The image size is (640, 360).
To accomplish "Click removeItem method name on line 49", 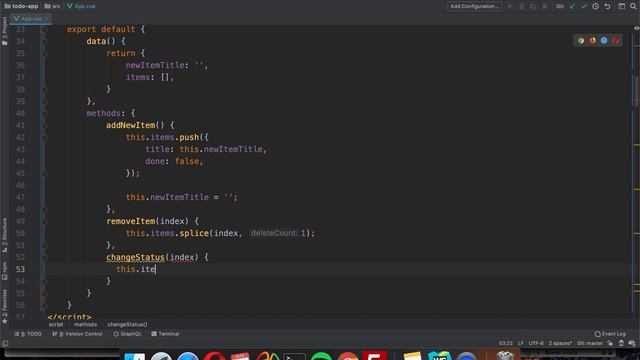I will tap(131, 221).
